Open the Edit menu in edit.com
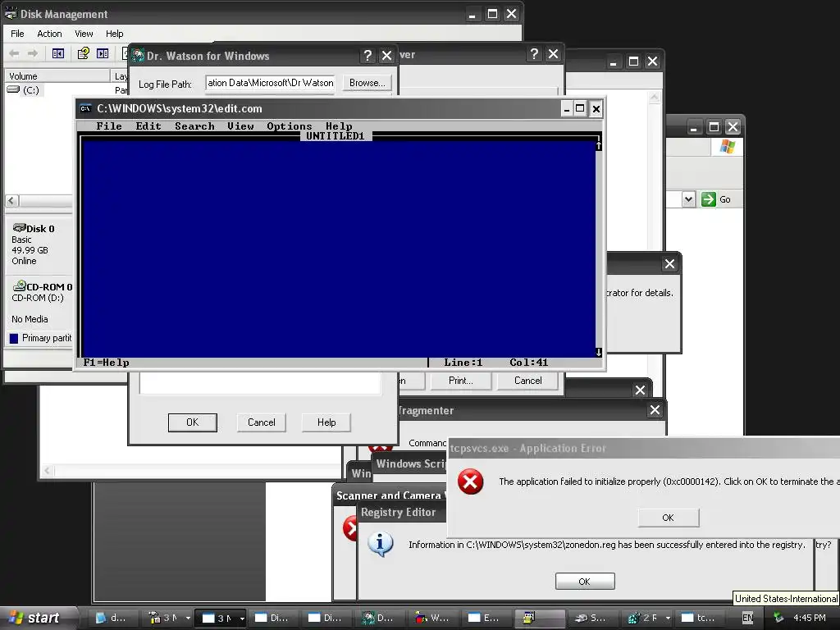The image size is (840, 630). [148, 126]
